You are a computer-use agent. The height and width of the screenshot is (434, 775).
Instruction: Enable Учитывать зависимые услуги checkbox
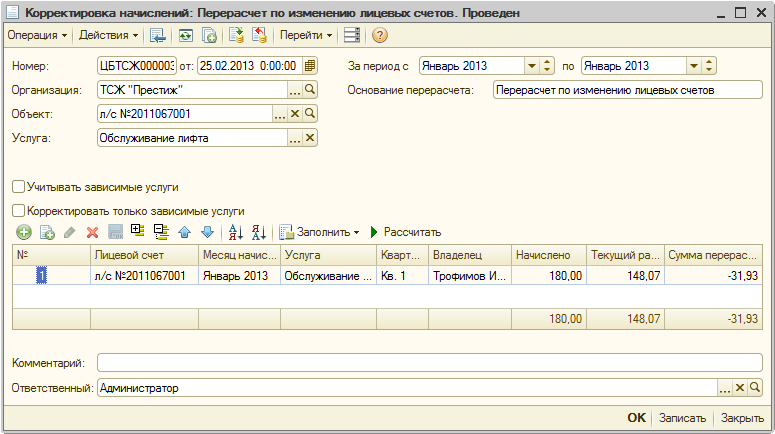pyautogui.click(x=18, y=187)
